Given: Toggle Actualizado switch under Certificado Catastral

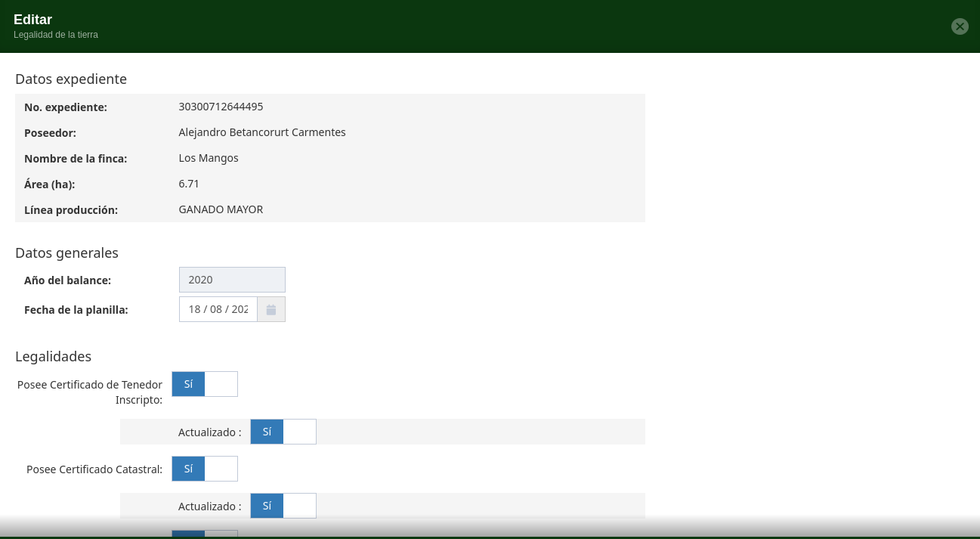Looking at the screenshot, I should 283,506.
